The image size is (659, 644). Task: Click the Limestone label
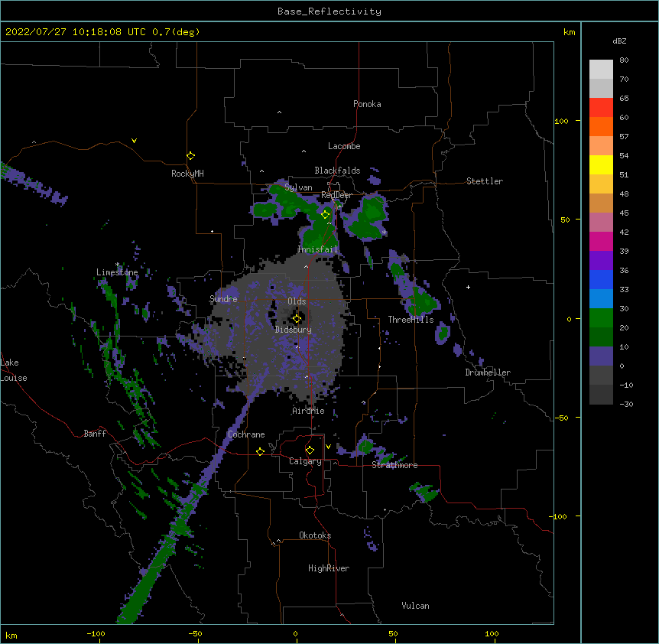117,272
